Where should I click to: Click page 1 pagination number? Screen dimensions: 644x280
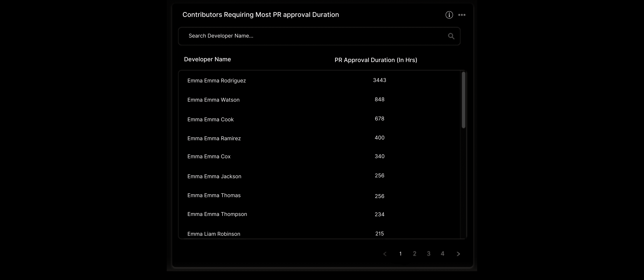pyautogui.click(x=400, y=253)
